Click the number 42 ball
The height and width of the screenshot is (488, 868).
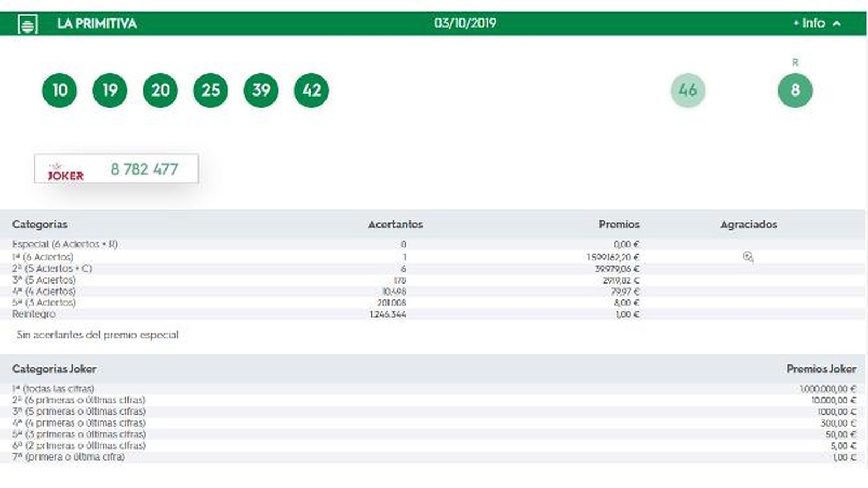311,90
